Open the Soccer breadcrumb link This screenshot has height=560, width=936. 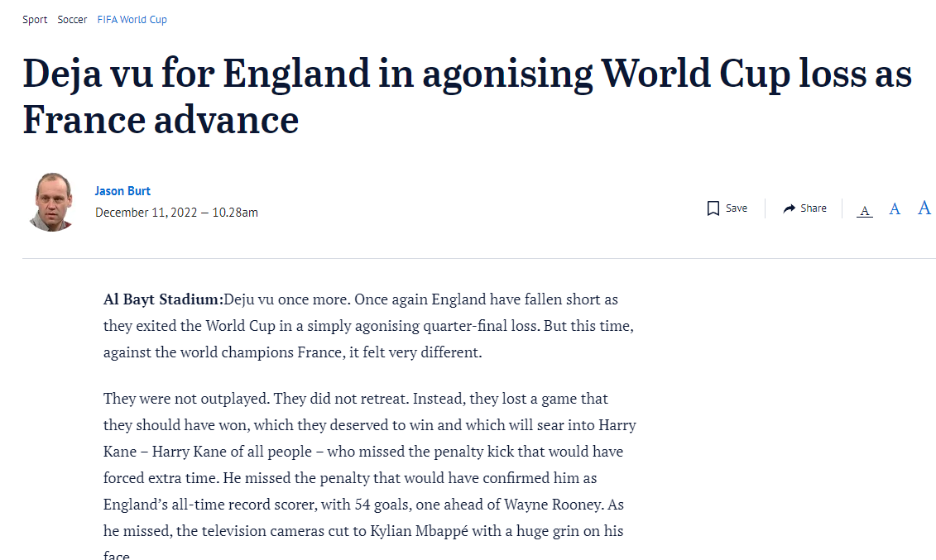point(72,20)
